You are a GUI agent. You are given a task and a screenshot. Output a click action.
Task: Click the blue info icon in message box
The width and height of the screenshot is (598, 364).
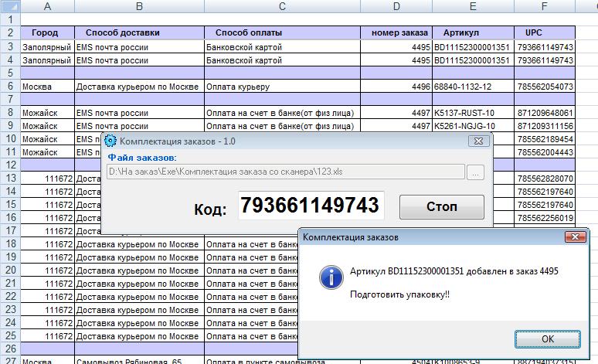331,277
